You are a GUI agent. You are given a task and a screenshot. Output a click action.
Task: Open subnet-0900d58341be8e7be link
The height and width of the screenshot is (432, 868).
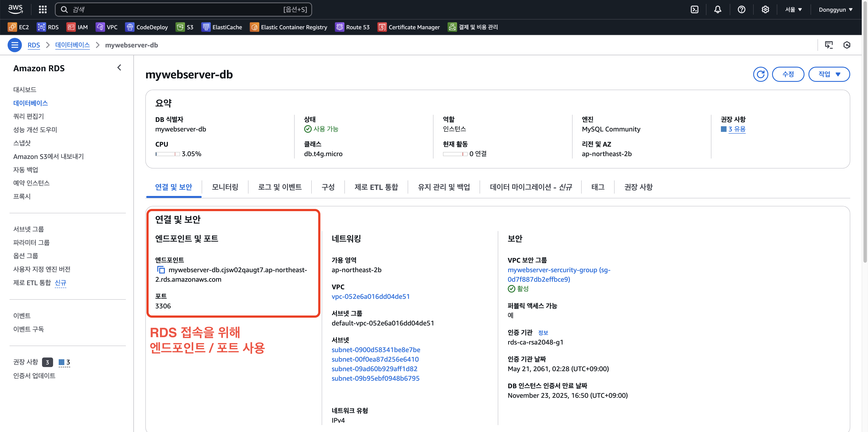click(x=376, y=349)
